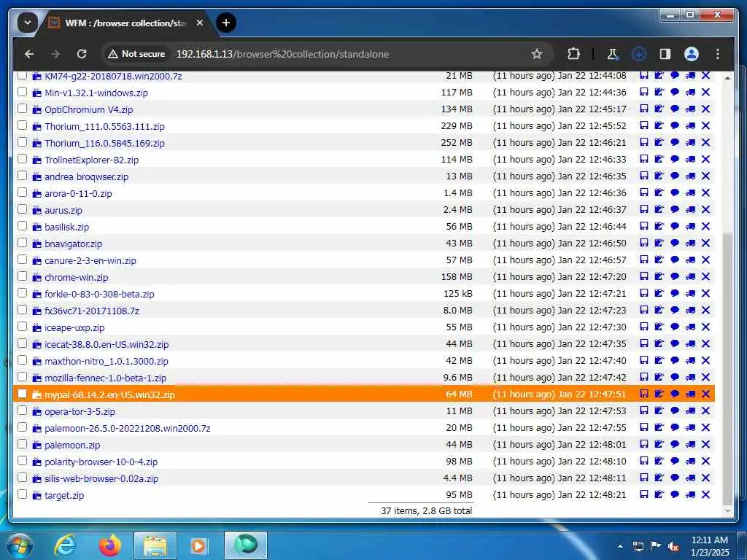Delete TrollnetExplorer-B2.zip using its X icon
Screen dimensions: 747x560
coord(706,159)
